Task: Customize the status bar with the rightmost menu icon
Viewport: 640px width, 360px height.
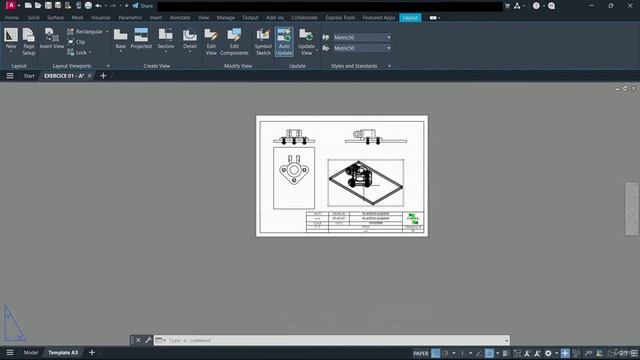Action: pos(634,353)
